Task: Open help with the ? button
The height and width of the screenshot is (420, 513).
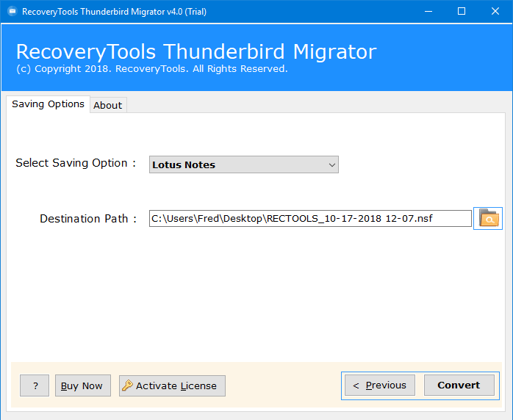Action: point(35,385)
